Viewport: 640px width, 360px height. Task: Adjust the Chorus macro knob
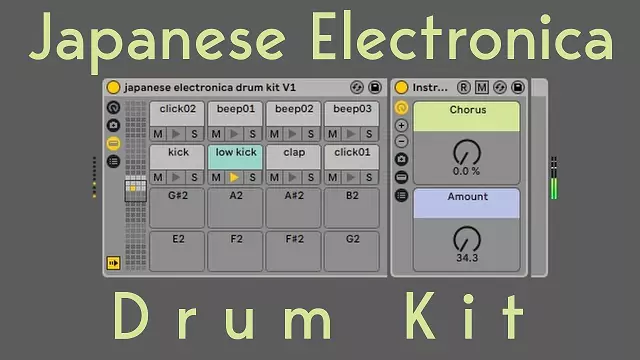(x=467, y=153)
